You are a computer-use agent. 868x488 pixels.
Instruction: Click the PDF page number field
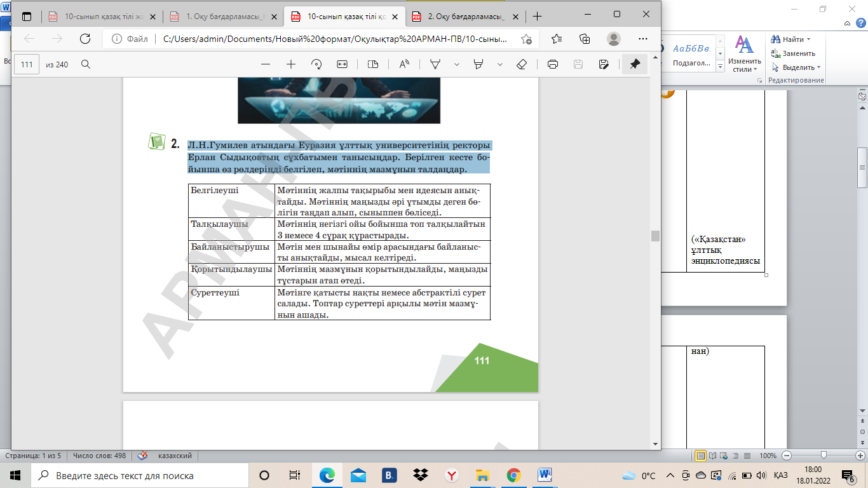tap(27, 64)
